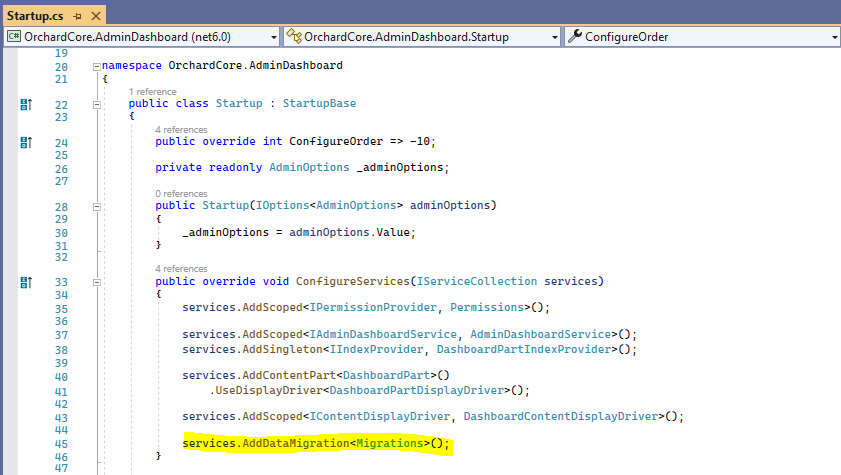Image resolution: width=841 pixels, height=475 pixels.
Task: Click AddDataMigration on line 45
Action: (296, 443)
